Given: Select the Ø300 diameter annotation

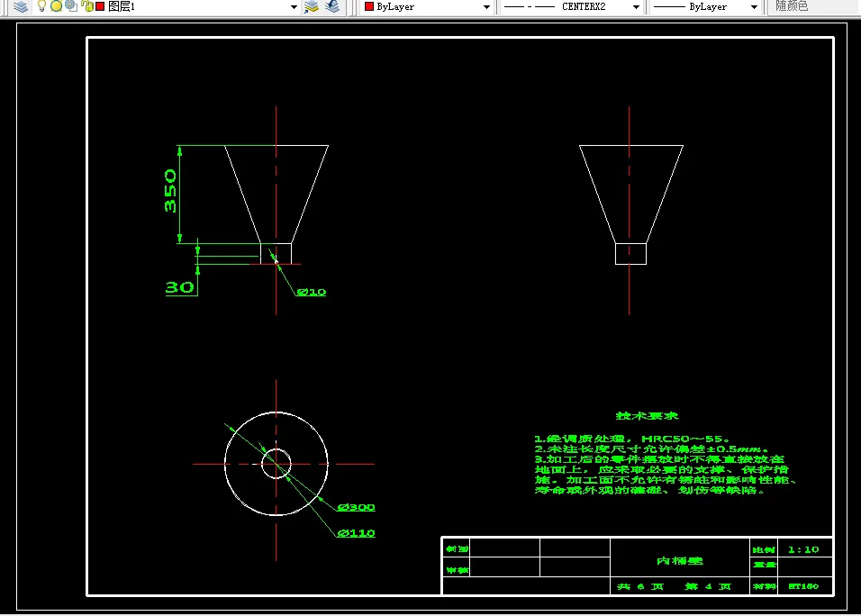Looking at the screenshot, I should pyautogui.click(x=357, y=507).
